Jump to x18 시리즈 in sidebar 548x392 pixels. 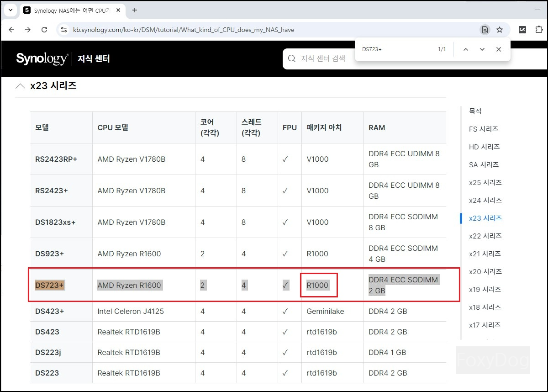[x=485, y=307]
